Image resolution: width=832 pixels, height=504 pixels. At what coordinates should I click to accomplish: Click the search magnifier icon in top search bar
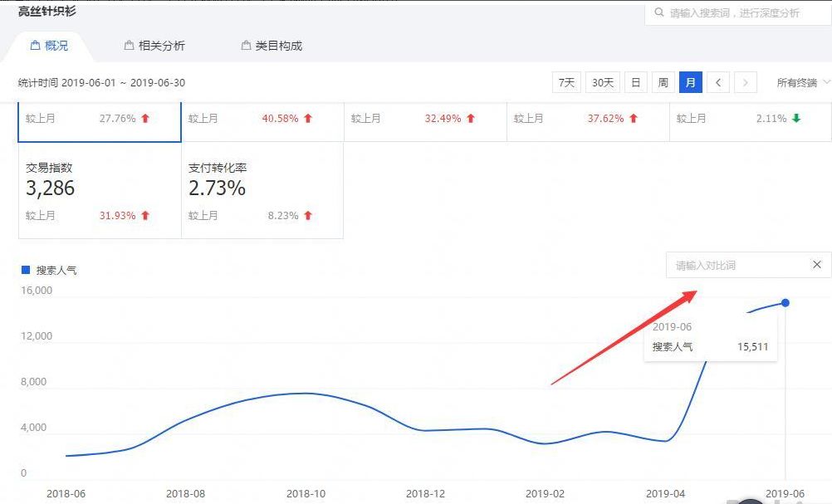(660, 13)
